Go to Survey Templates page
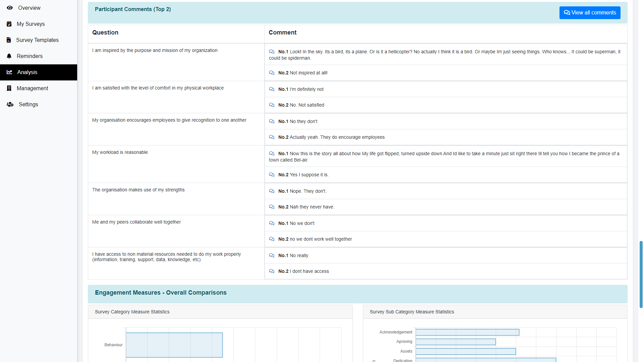The image size is (644, 362). pyautogui.click(x=39, y=40)
